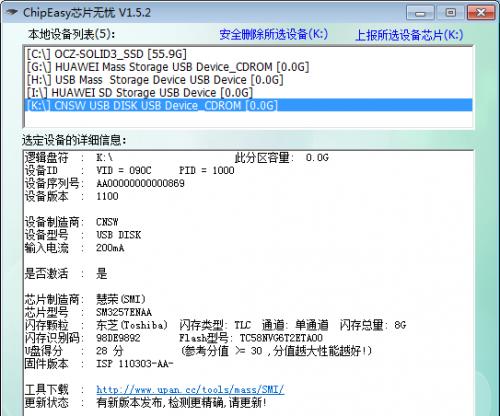Click the 本地设备列表(5) label
The width and height of the screenshot is (500, 416).
click(x=71, y=34)
